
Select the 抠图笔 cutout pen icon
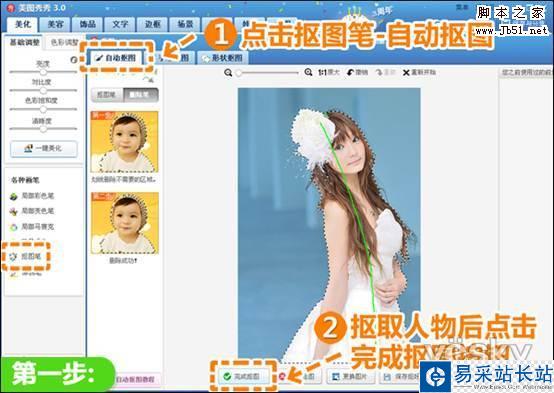(x=13, y=256)
